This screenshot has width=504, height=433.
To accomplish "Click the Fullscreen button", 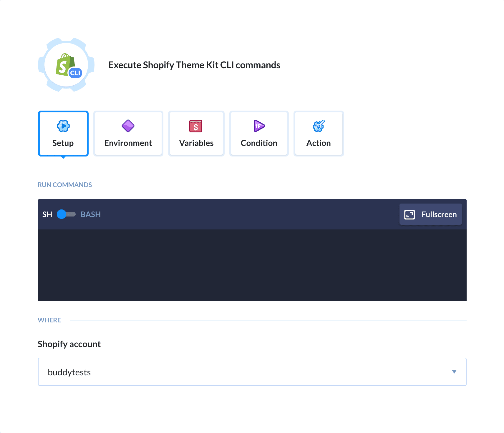I will [430, 214].
